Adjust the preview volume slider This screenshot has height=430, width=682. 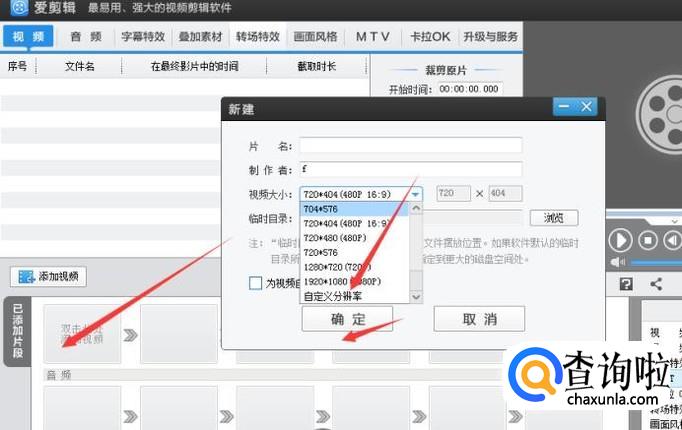point(656,262)
